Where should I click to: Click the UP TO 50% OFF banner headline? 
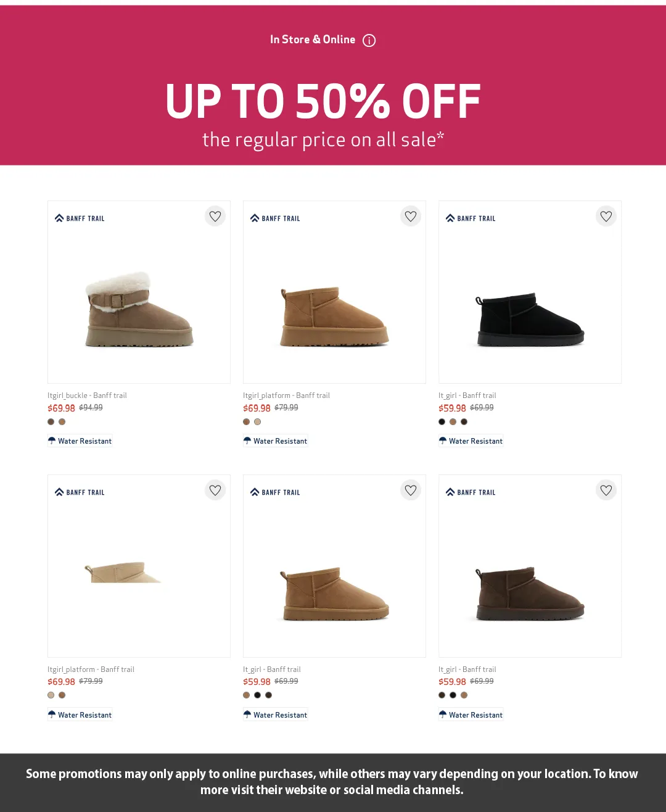323,101
